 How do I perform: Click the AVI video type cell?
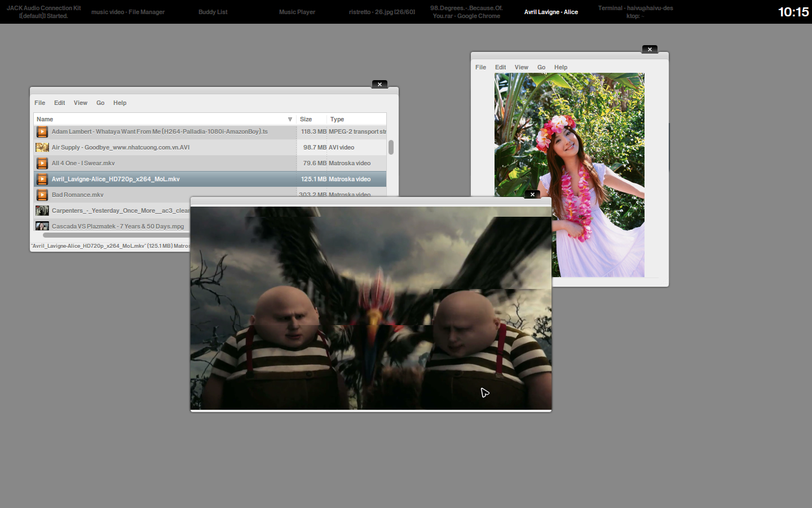(342, 147)
